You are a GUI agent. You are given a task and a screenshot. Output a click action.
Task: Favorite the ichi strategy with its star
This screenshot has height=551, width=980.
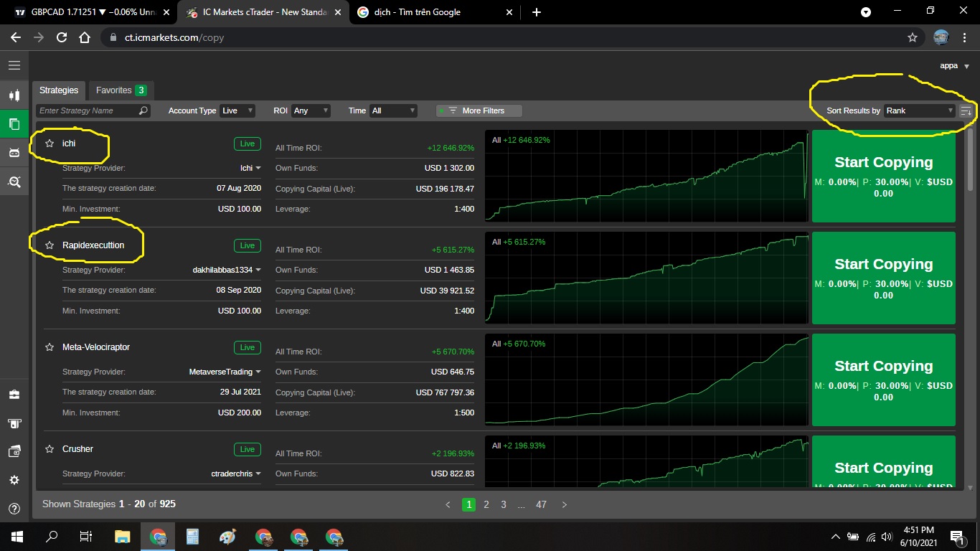pos(50,143)
